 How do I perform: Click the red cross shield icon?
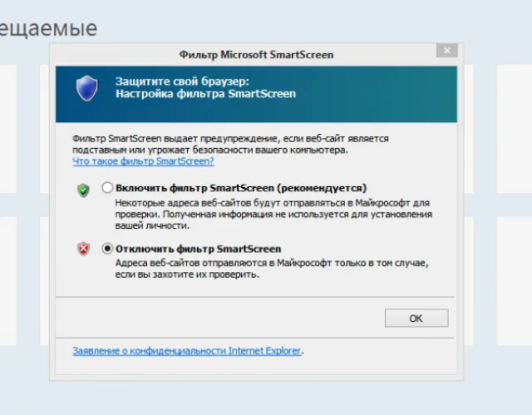coord(83,249)
